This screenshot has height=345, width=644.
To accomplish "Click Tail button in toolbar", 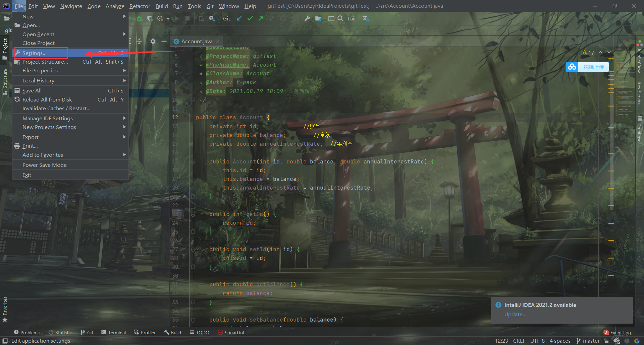I will point(351,19).
